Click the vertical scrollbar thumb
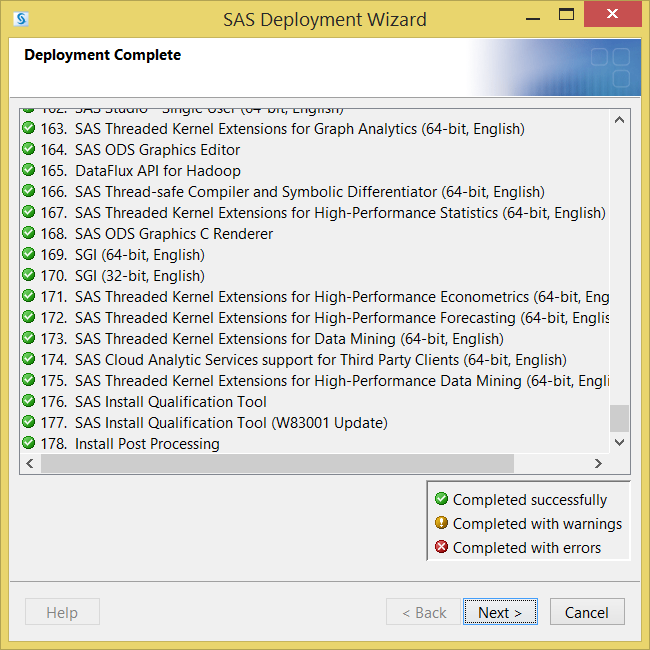Image resolution: width=650 pixels, height=650 pixels. 620,418
